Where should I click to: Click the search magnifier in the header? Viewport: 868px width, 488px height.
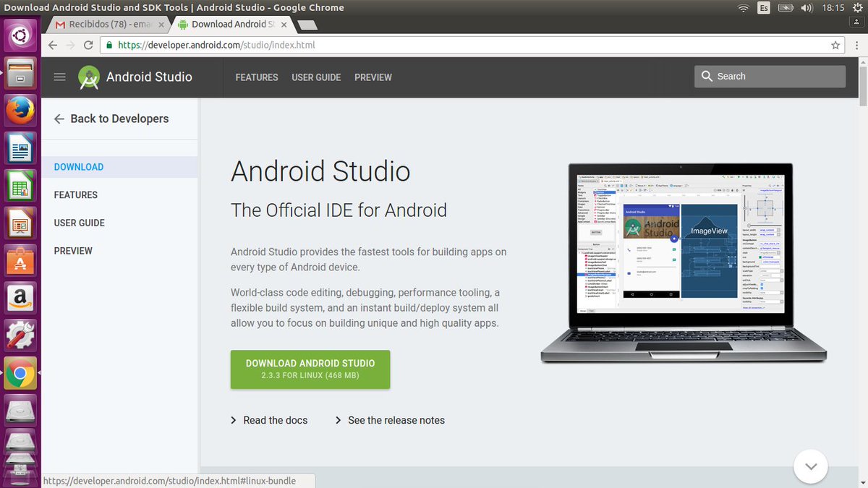pyautogui.click(x=707, y=76)
